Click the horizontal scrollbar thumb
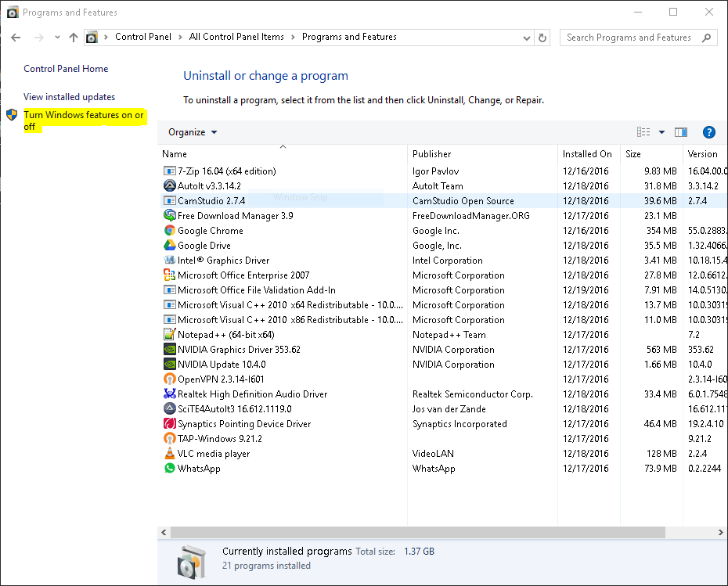This screenshot has height=586, width=728. click(x=417, y=533)
